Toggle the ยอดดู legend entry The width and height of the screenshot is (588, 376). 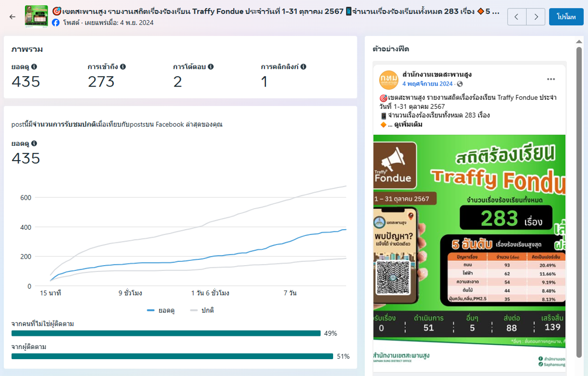coord(161,310)
